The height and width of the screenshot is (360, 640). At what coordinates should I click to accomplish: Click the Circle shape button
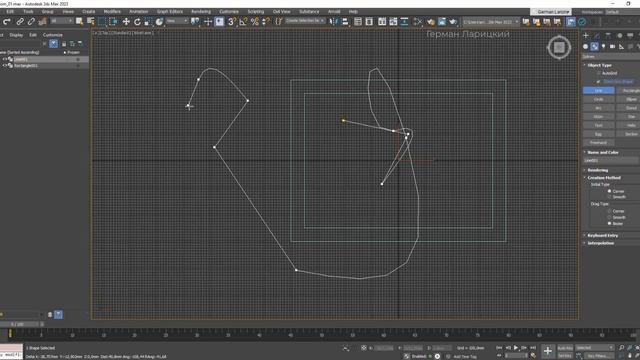pos(598,99)
